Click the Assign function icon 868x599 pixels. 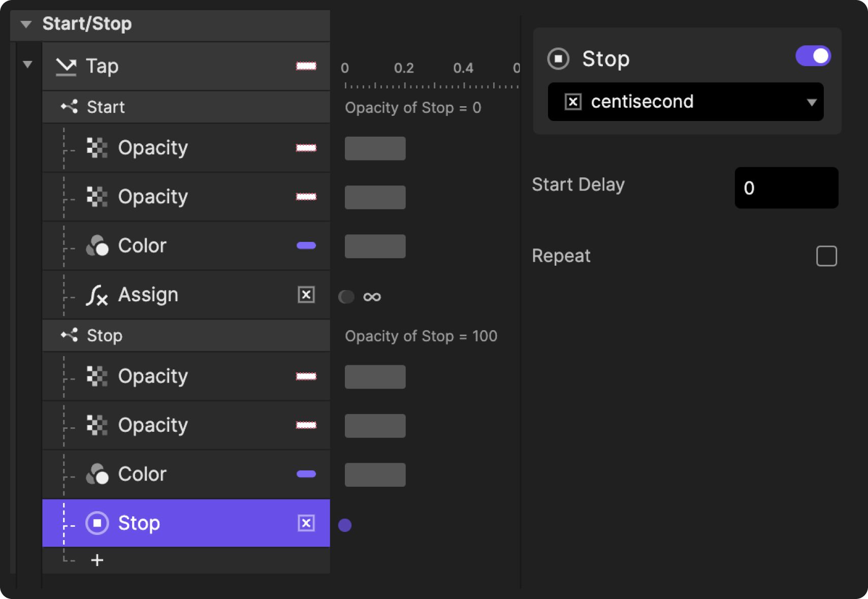97,295
